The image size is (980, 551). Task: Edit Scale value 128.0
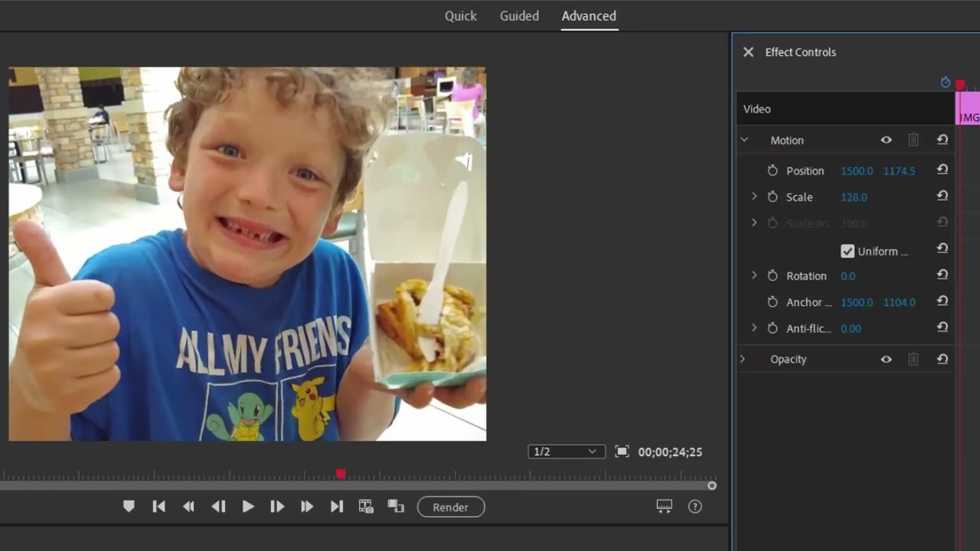854,197
